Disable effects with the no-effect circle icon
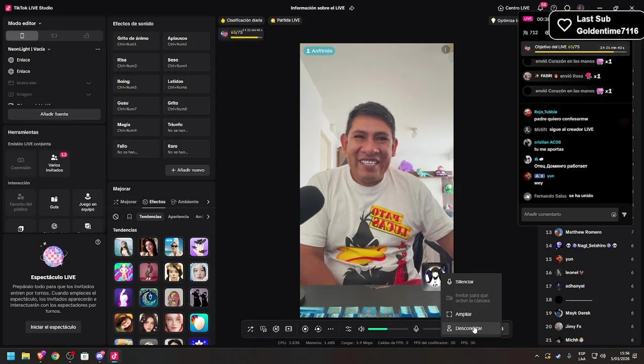This screenshot has width=644, height=364. click(x=116, y=217)
